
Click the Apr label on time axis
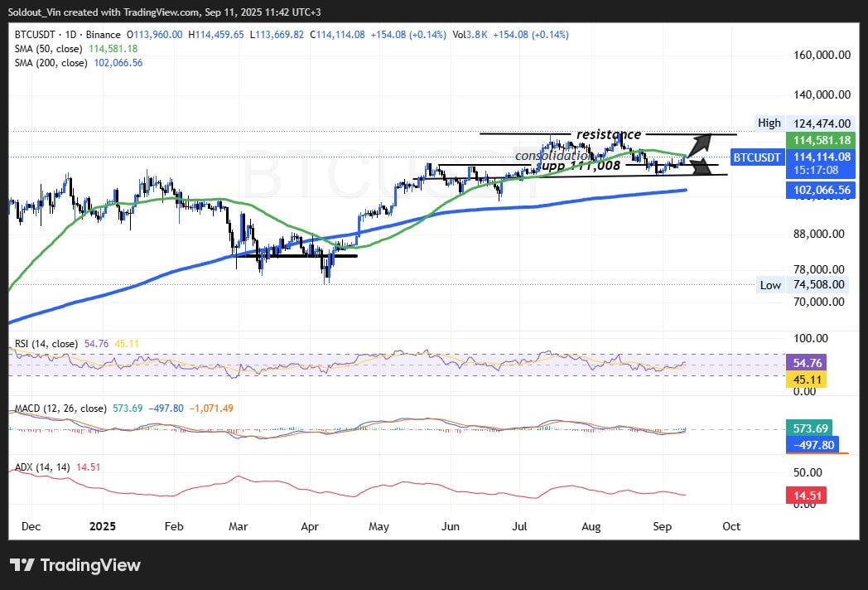point(310,526)
